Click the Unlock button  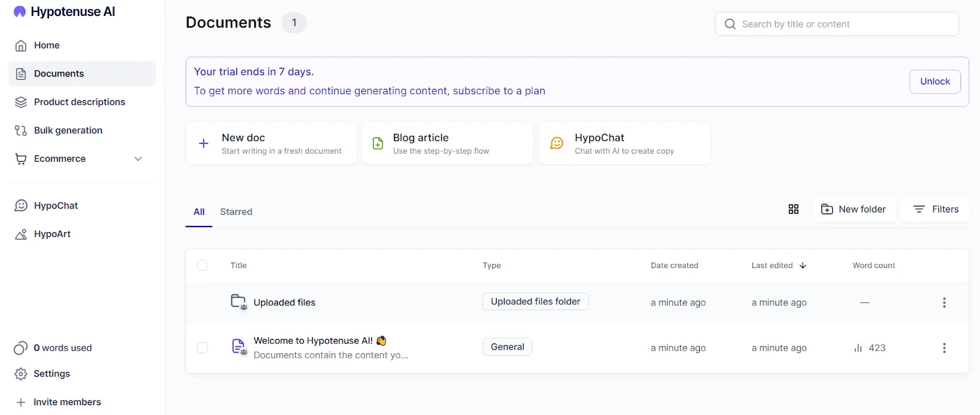(x=935, y=81)
